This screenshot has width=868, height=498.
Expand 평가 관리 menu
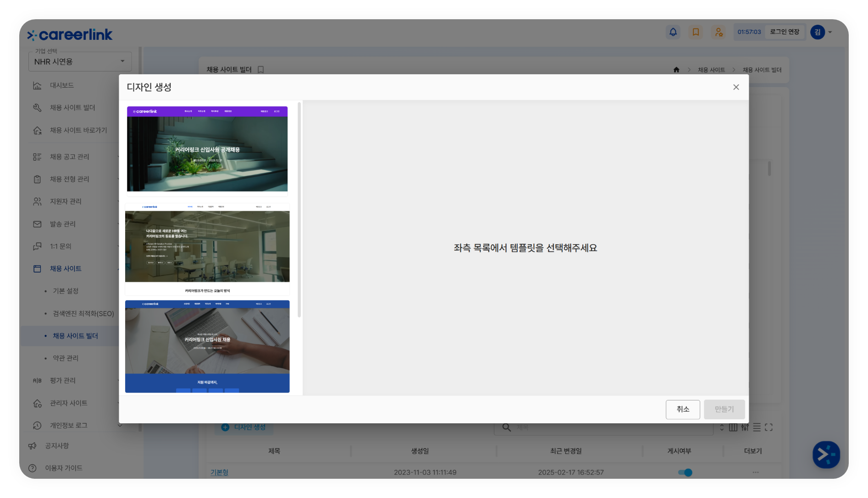63,381
